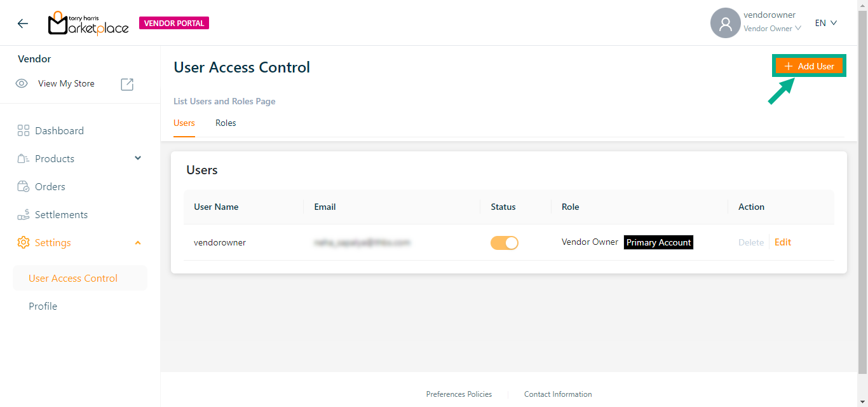Open store in new window icon
Viewport: 868px width, 407px height.
coord(127,84)
